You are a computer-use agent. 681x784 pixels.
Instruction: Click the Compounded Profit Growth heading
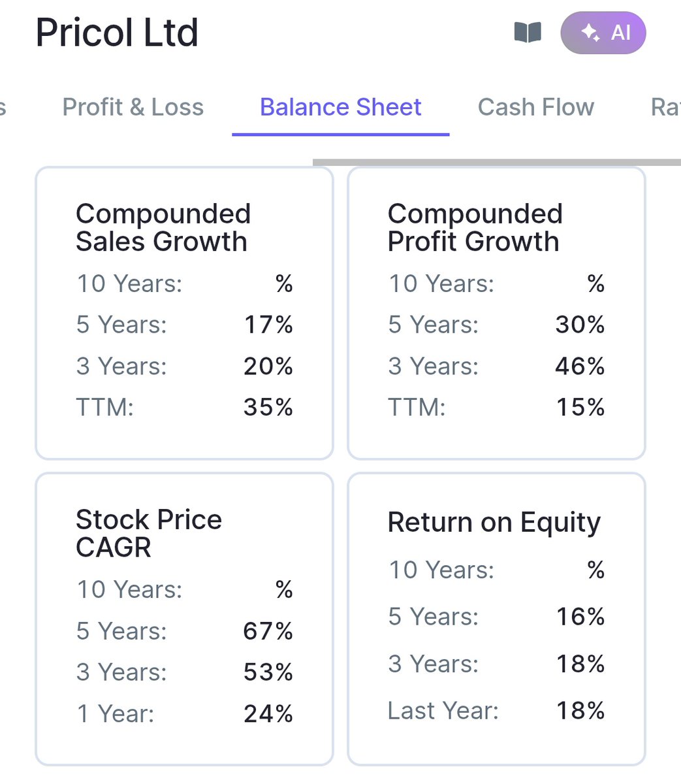click(475, 227)
